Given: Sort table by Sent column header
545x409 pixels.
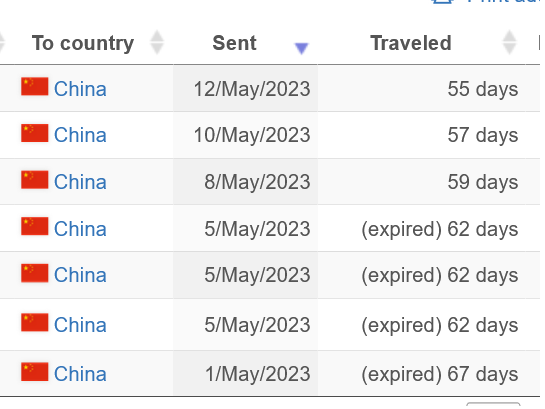Looking at the screenshot, I should (x=234, y=43).
